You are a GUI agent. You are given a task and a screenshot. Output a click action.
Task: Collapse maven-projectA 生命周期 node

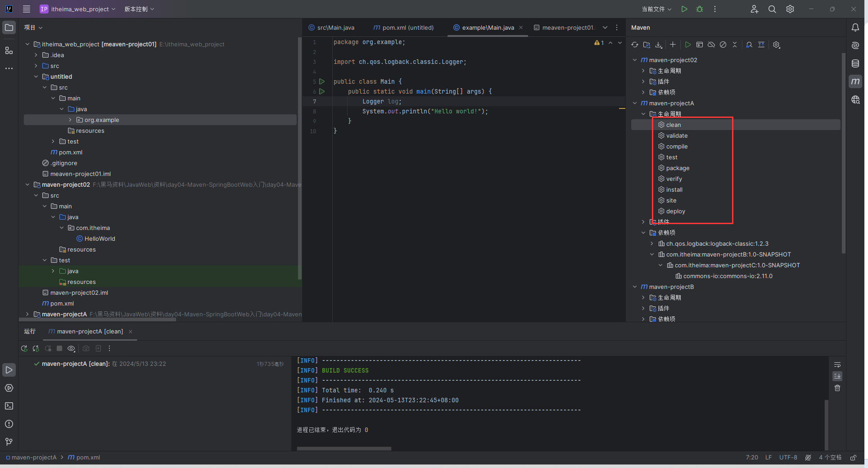(643, 114)
